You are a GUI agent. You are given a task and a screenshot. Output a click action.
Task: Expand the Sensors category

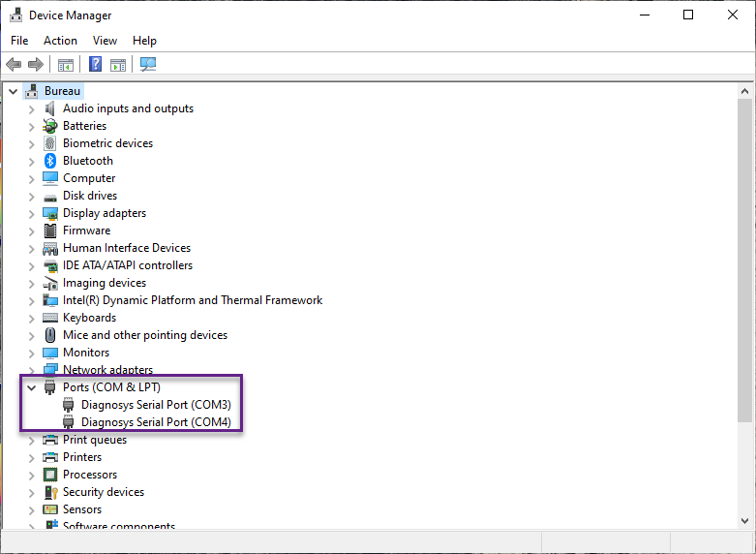pyautogui.click(x=31, y=509)
